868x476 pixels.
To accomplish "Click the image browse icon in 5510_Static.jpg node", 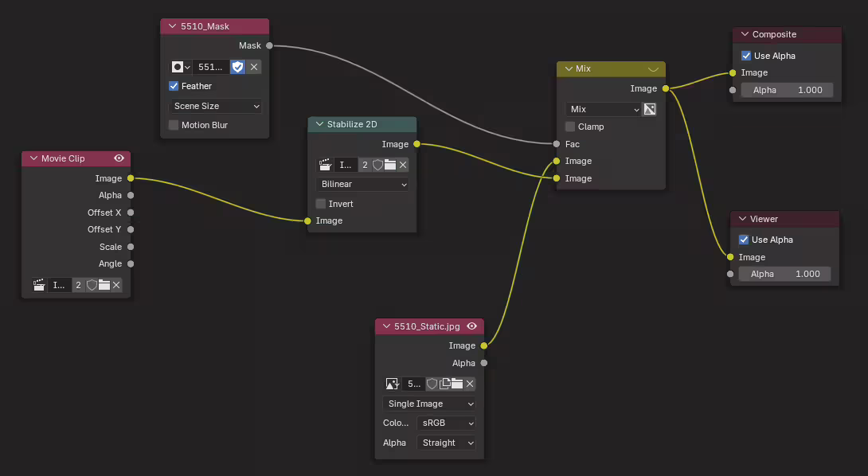I will 392,384.
